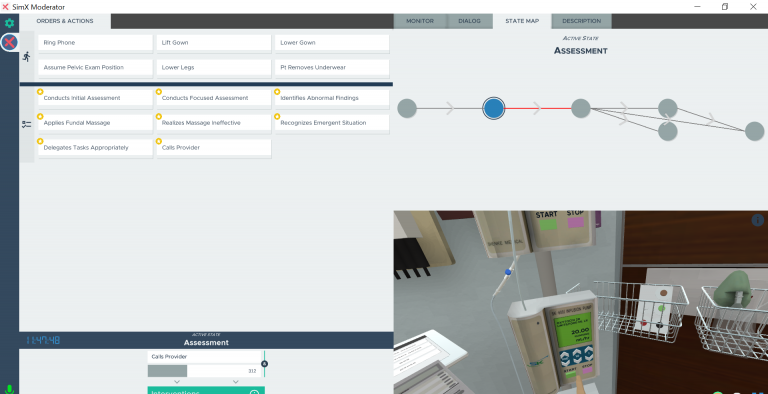Screen dimensions: 768x394
Task: Open the settings gear in the sidebar
Action: coord(9,23)
